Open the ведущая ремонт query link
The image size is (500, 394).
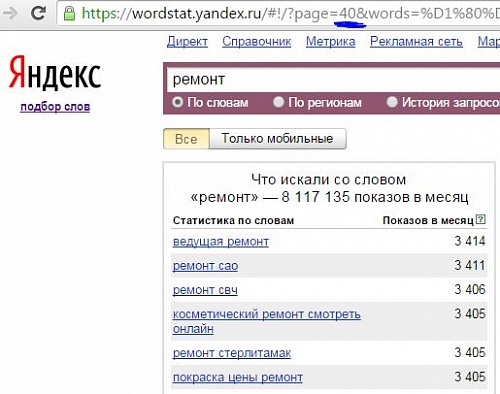coord(221,242)
